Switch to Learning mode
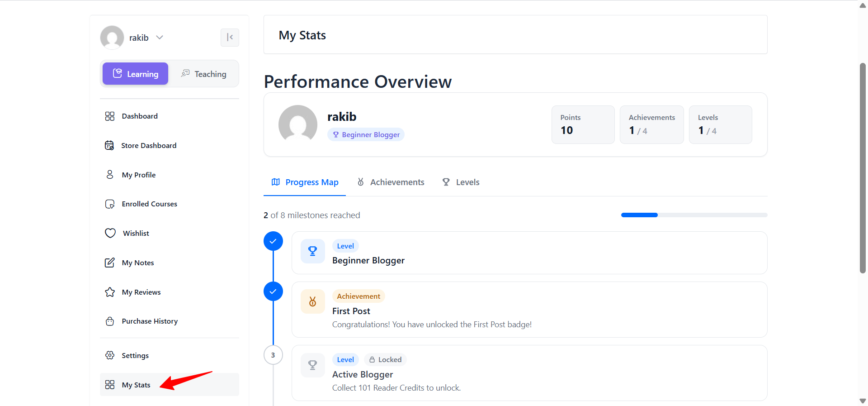868x406 pixels. pyautogui.click(x=135, y=74)
